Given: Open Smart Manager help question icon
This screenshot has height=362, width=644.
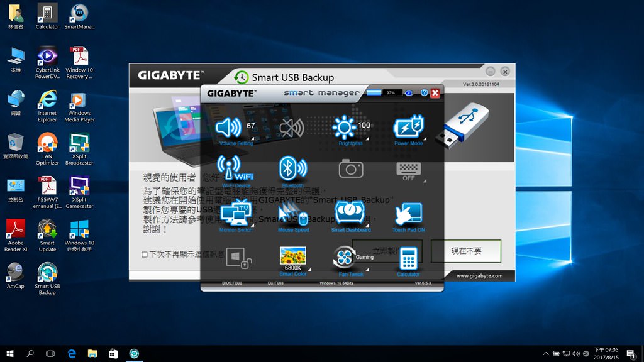Looking at the screenshot, I should [425, 93].
